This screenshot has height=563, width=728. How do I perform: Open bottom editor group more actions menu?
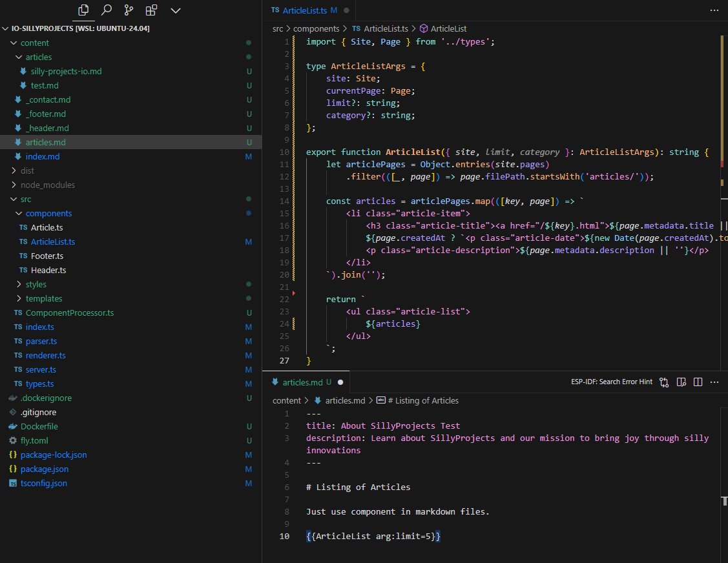pos(714,382)
